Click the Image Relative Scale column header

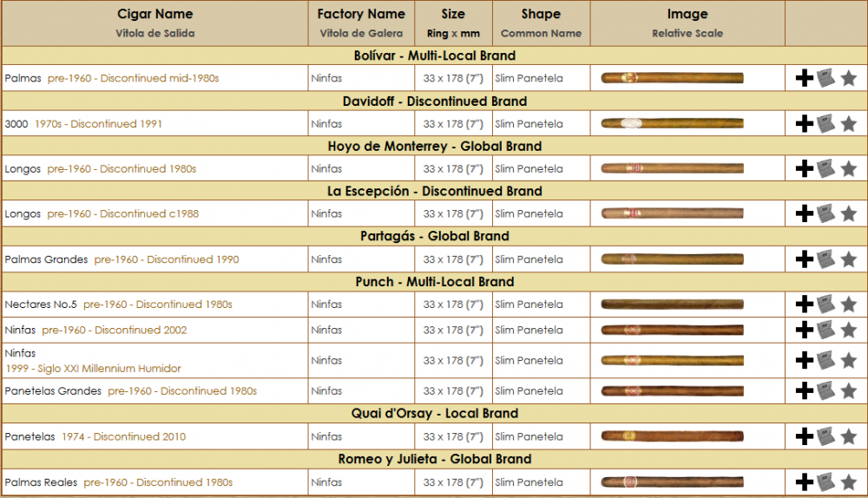pos(687,23)
